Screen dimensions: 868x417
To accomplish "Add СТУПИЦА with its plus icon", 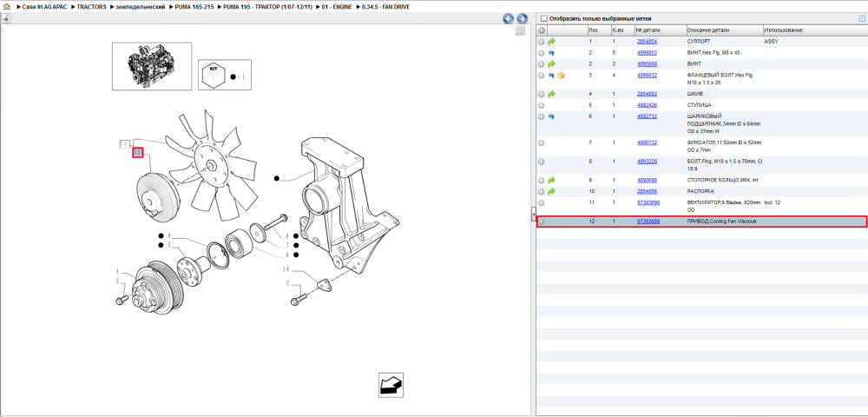I will [542, 105].
